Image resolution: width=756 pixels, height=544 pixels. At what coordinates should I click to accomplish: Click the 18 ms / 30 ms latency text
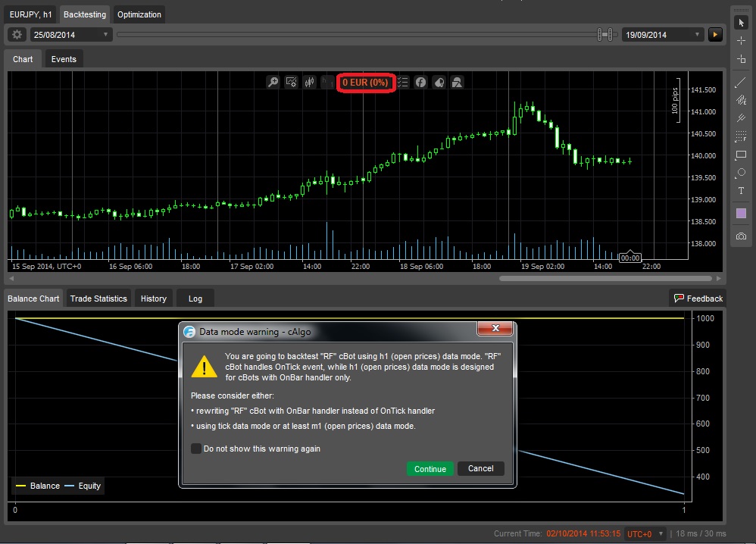(x=701, y=534)
